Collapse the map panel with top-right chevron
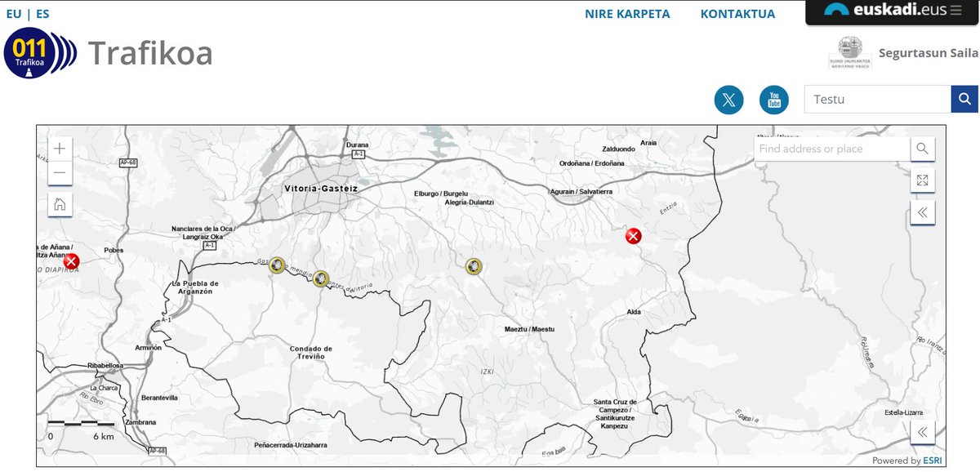 (922, 212)
